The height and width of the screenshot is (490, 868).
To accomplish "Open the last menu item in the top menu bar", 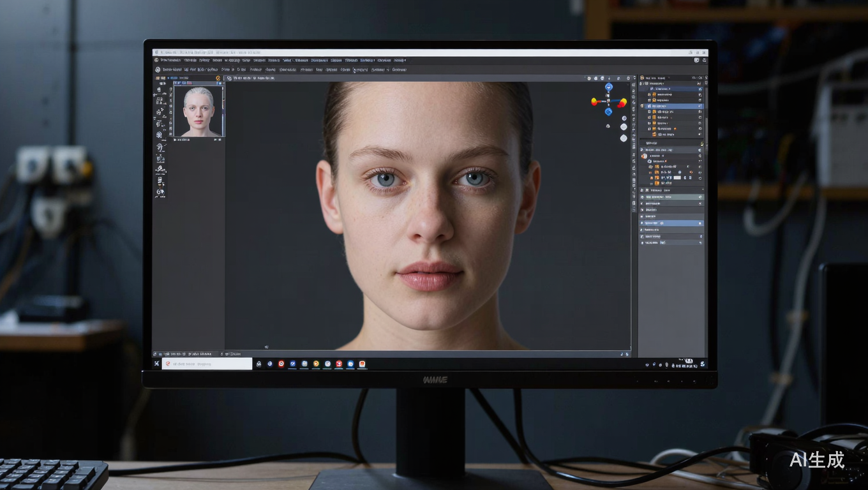I will 399,60.
